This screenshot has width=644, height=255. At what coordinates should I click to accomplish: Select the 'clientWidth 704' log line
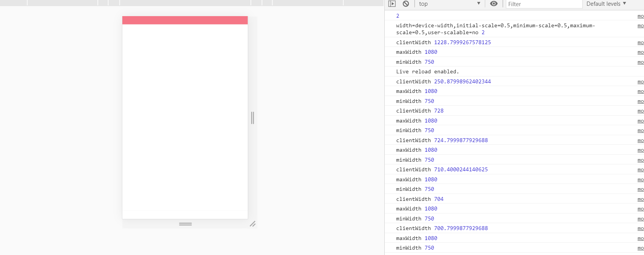pyautogui.click(x=420, y=199)
